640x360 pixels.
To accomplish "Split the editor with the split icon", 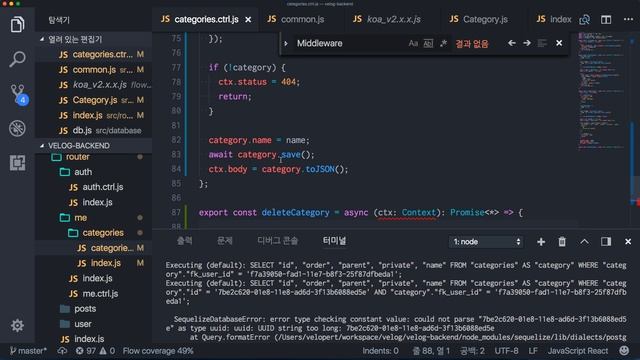I will click(606, 20).
